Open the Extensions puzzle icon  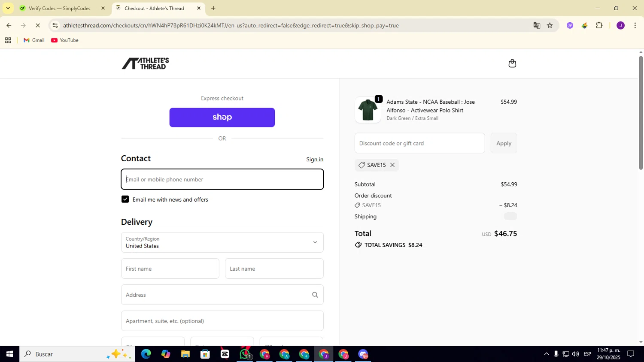[x=599, y=26]
